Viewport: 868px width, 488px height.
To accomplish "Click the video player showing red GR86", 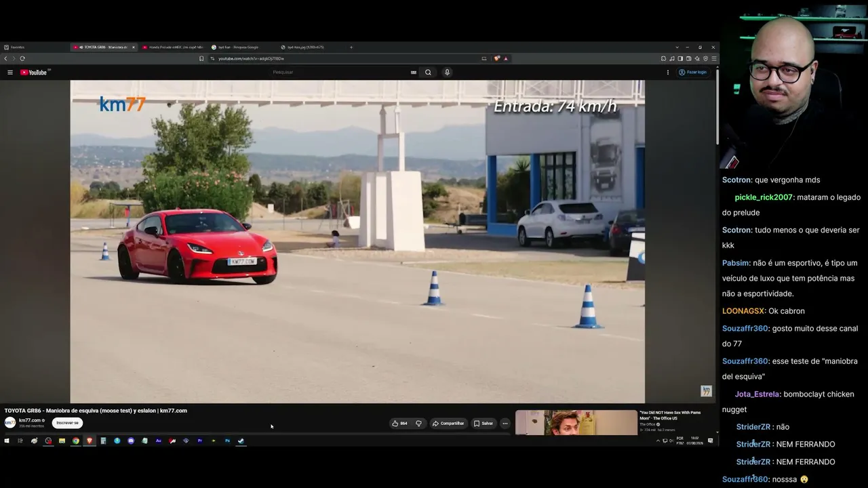I will click(357, 242).
